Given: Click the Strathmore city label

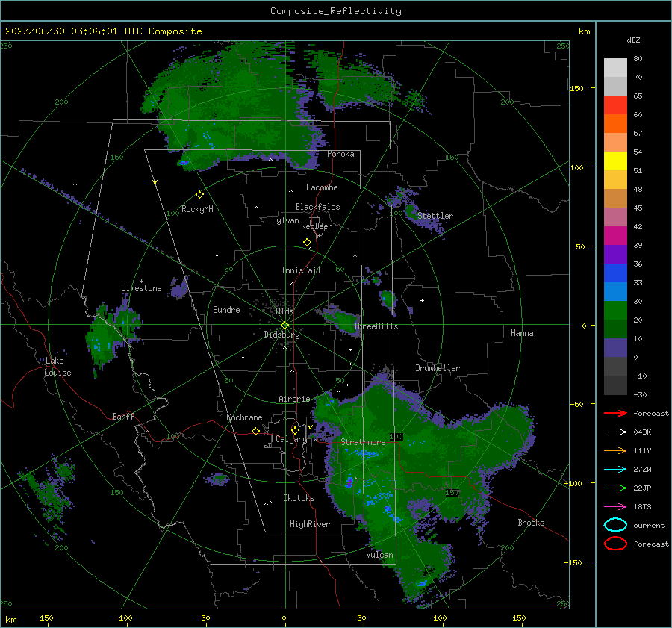Looking at the screenshot, I should coord(363,442).
